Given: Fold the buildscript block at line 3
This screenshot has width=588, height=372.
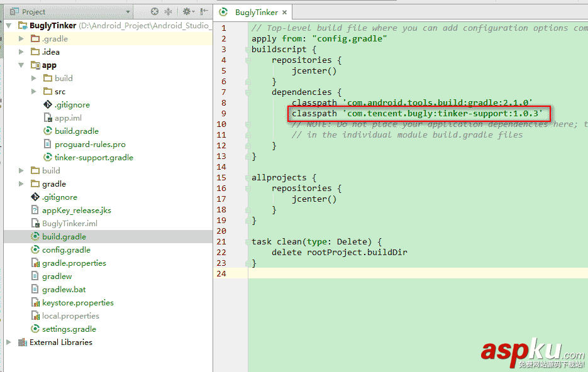Looking at the screenshot, I should point(248,50).
